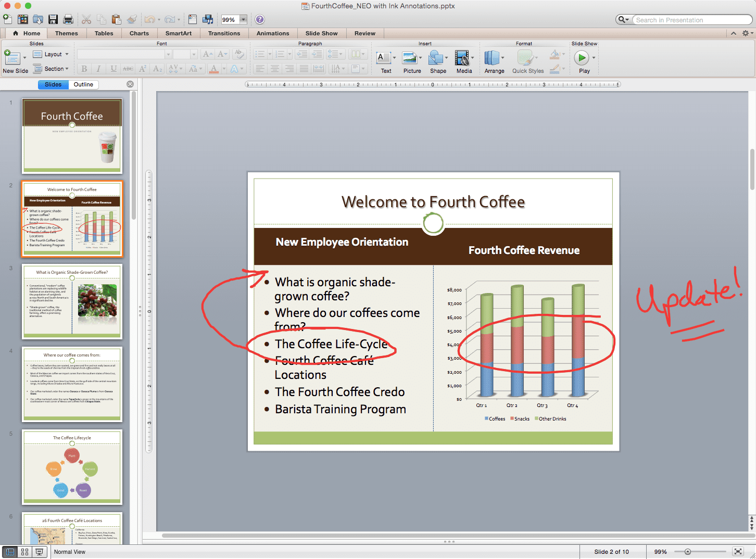Toggle Subscript formatting
The image size is (756, 559).
[x=157, y=69]
